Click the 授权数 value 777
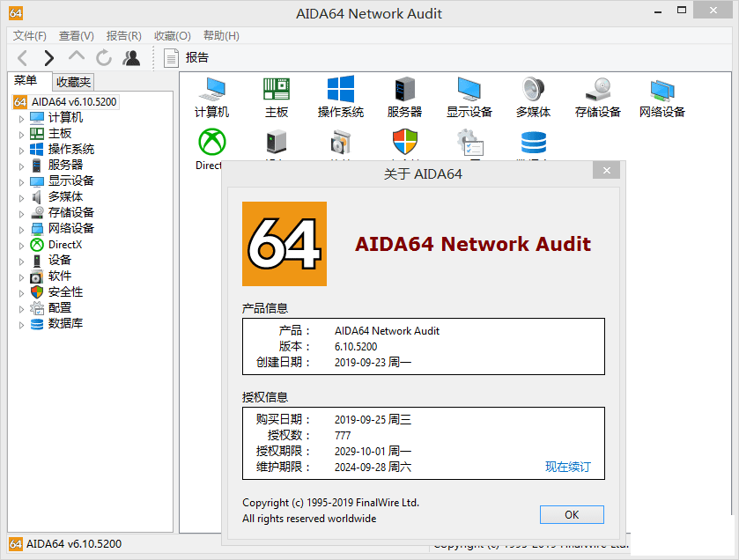Viewport: 739px width, 560px height. coord(343,436)
